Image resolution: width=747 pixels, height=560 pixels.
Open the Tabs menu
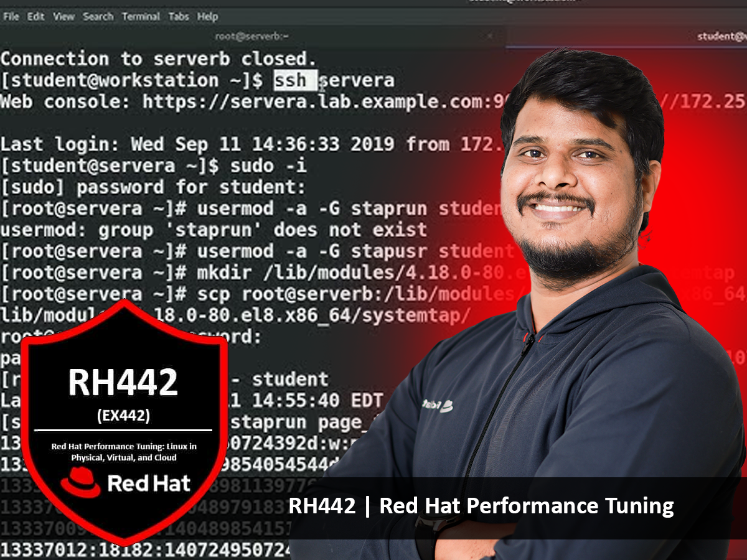pos(179,17)
